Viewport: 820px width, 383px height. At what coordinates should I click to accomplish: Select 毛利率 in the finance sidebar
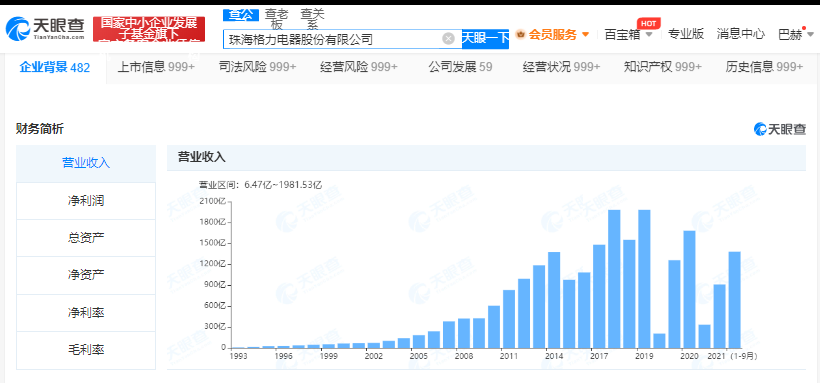(x=86, y=350)
